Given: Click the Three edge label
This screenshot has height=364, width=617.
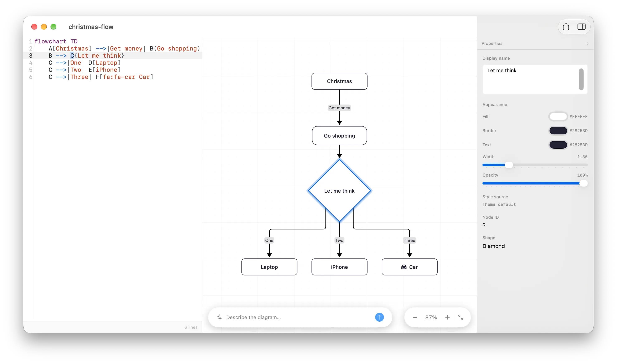Looking at the screenshot, I should tap(409, 240).
